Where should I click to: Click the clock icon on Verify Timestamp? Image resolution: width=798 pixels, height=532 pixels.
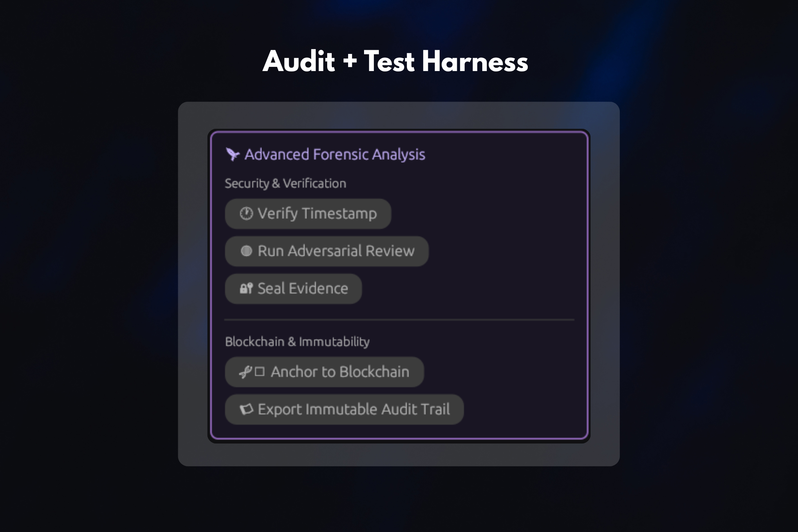pyautogui.click(x=246, y=214)
